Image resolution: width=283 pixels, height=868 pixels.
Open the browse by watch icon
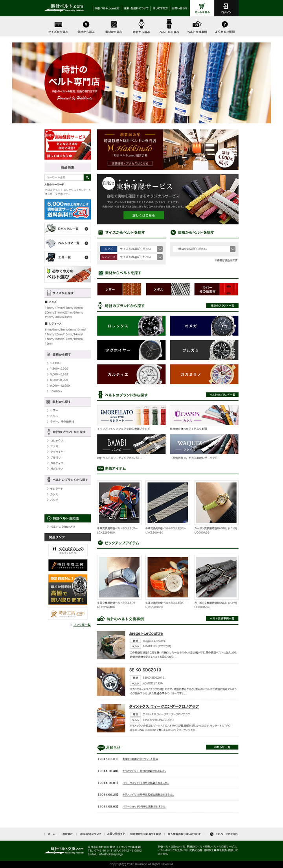141,24
